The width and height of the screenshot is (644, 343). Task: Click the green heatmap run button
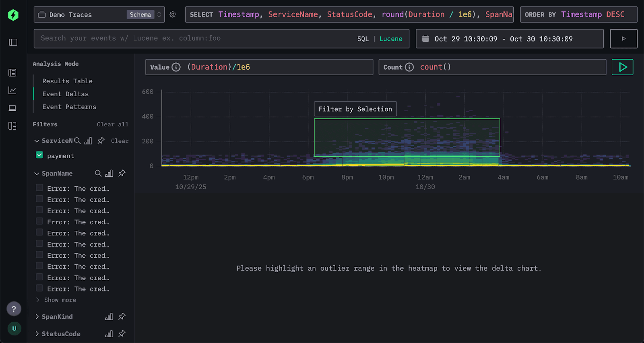click(x=622, y=67)
